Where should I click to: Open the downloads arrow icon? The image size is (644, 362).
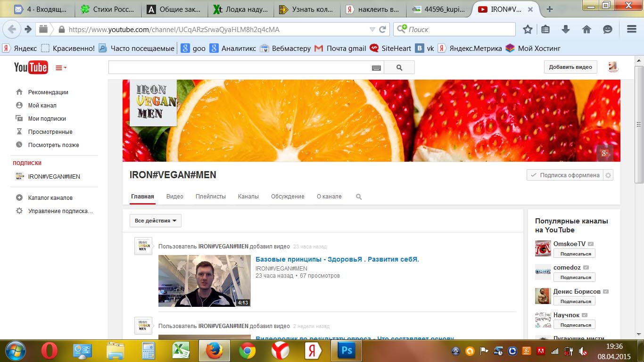pyautogui.click(x=566, y=29)
